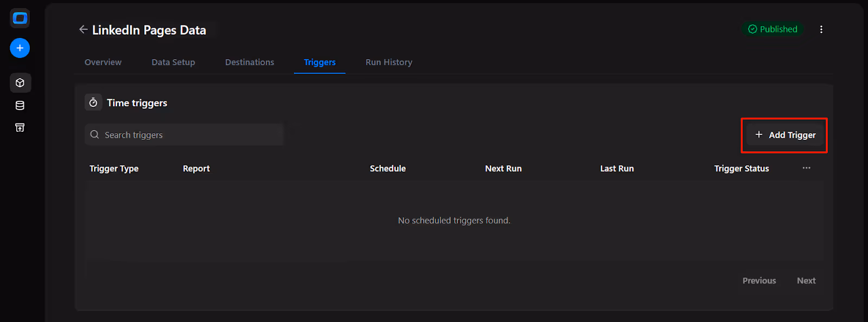
Task: Click the stopwatch Time triggers icon
Action: pyautogui.click(x=93, y=102)
